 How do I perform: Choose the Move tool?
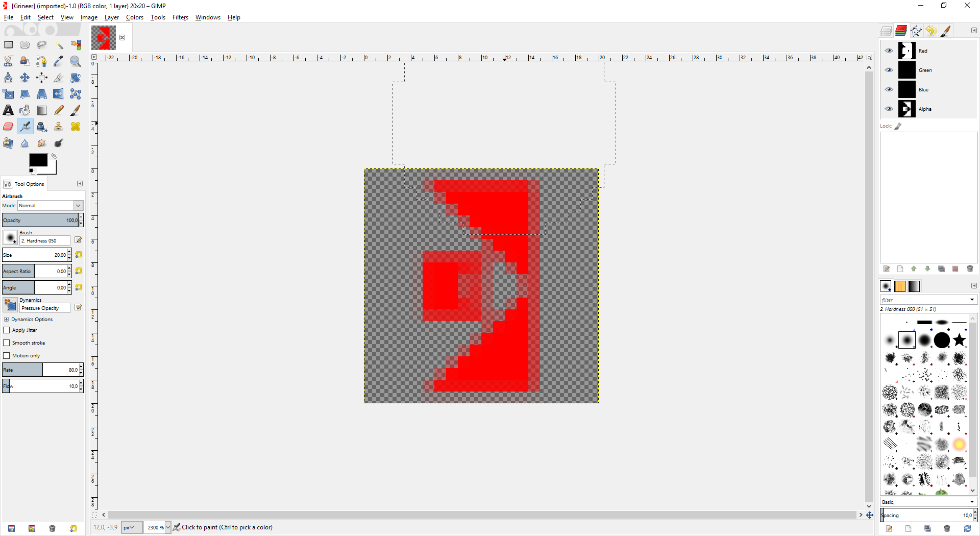[25, 78]
